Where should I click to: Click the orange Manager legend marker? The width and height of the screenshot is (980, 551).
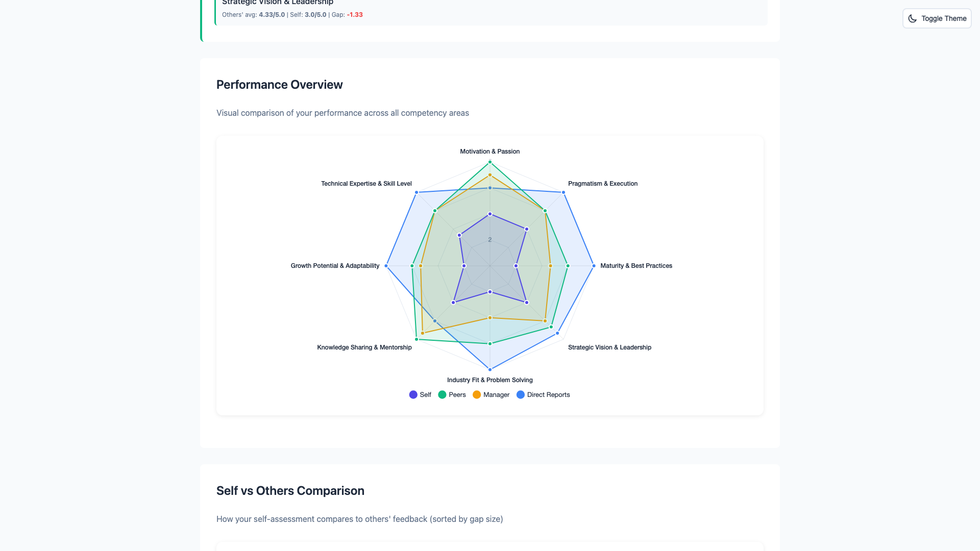pos(476,394)
